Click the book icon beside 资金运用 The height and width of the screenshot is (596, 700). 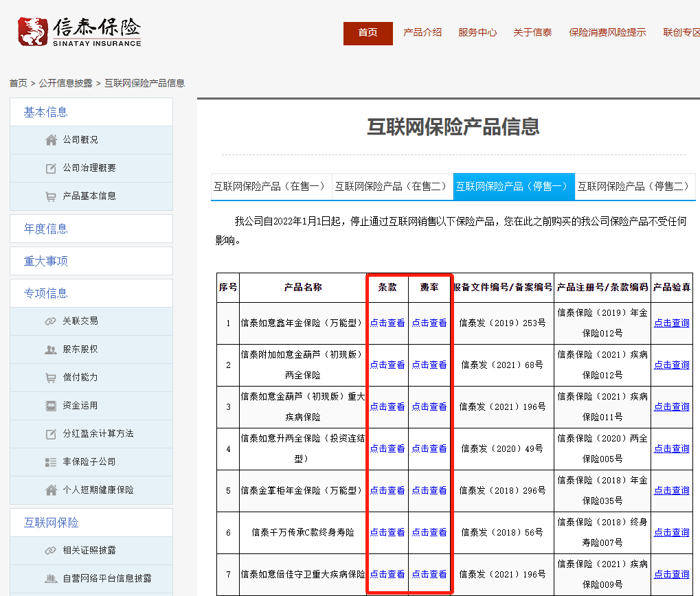(51, 406)
